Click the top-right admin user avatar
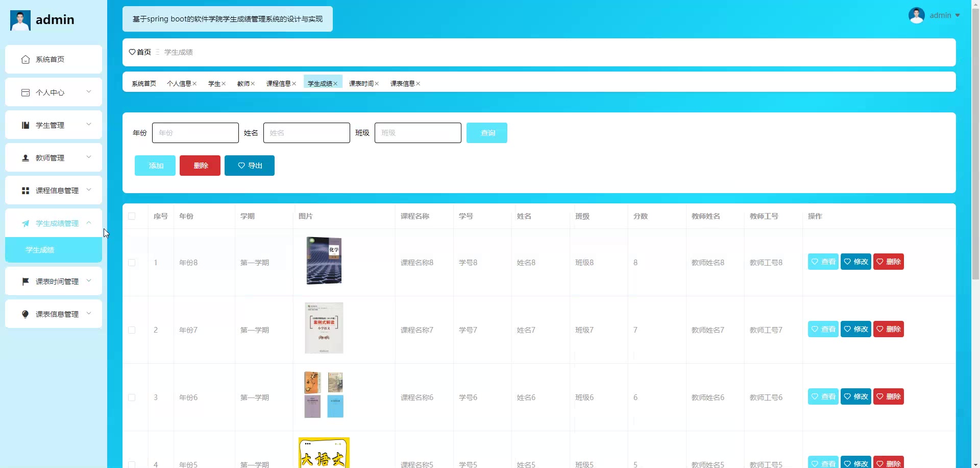 click(917, 15)
